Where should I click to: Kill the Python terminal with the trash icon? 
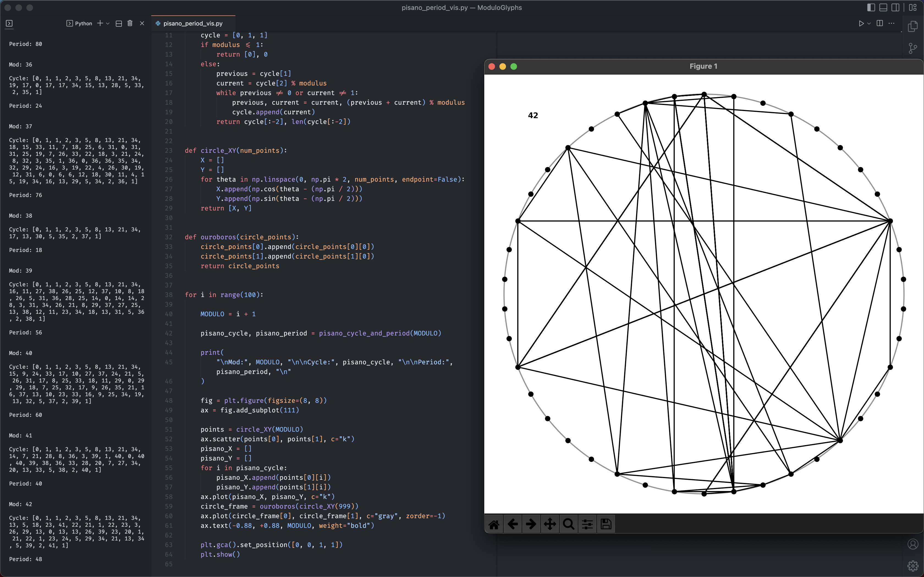[130, 23]
